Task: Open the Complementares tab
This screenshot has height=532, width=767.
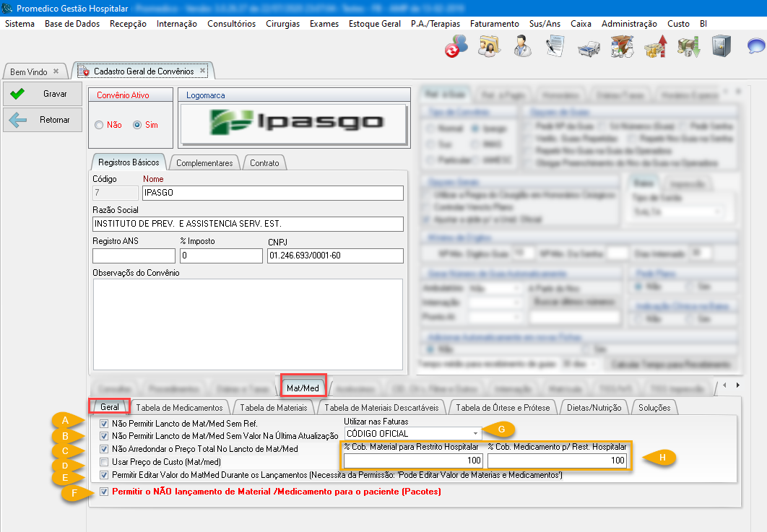Action: (x=204, y=163)
